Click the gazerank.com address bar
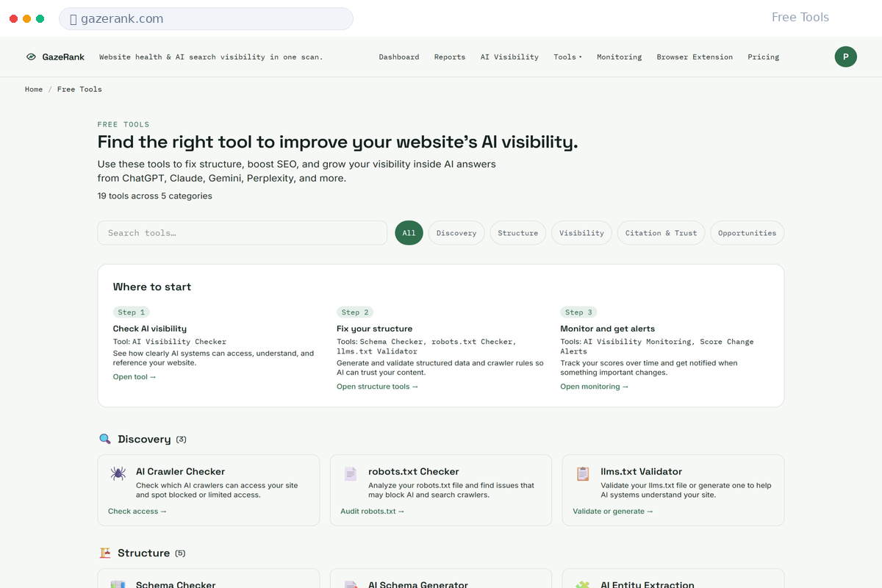This screenshot has height=588, width=882. pos(206,19)
